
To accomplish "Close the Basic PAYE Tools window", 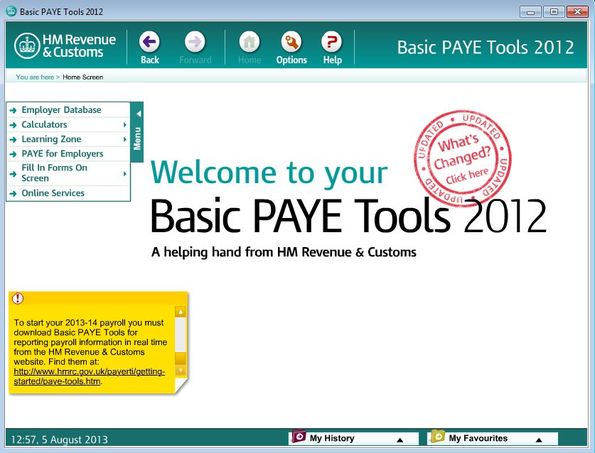I will pyautogui.click(x=577, y=12).
